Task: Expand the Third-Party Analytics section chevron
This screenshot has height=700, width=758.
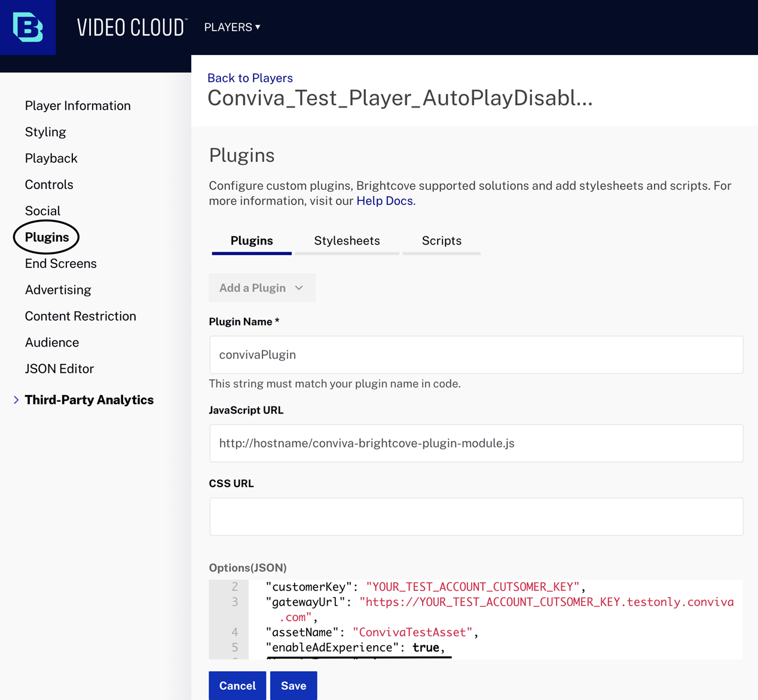Action: [x=16, y=400]
